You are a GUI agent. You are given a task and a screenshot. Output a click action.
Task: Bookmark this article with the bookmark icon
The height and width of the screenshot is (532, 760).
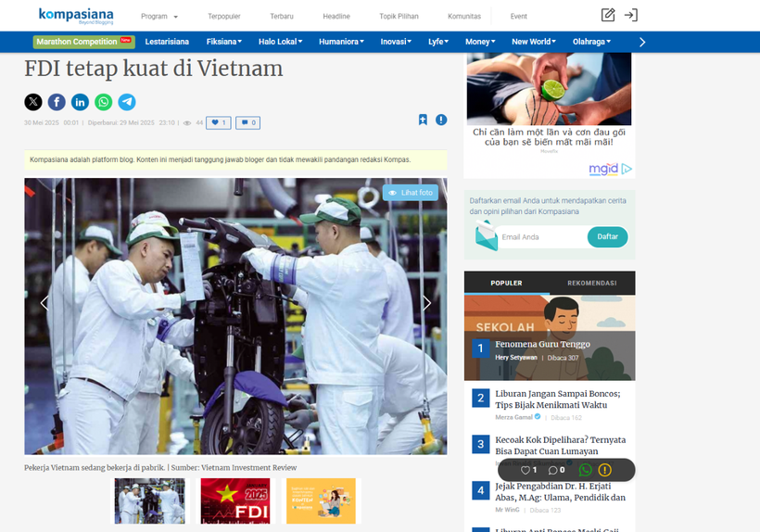pyautogui.click(x=423, y=120)
